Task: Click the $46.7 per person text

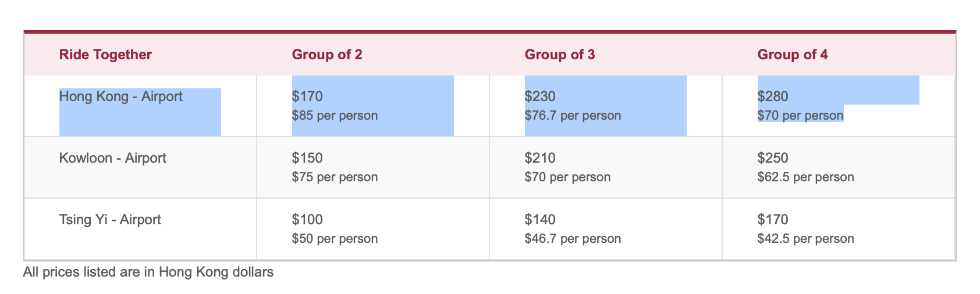Action: [573, 239]
